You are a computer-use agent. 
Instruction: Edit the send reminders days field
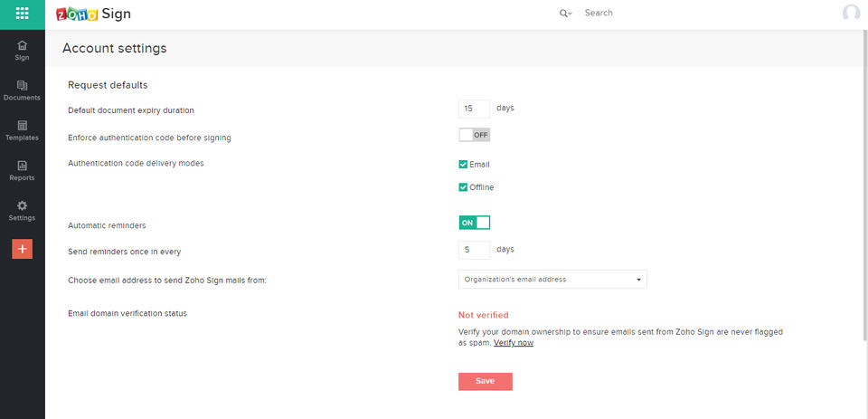pos(475,250)
